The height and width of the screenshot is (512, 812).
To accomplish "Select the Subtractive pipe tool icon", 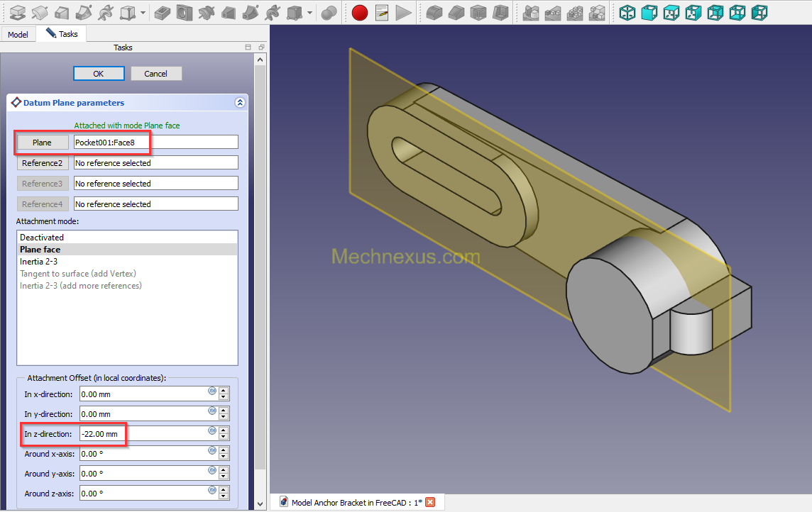I will tap(251, 13).
